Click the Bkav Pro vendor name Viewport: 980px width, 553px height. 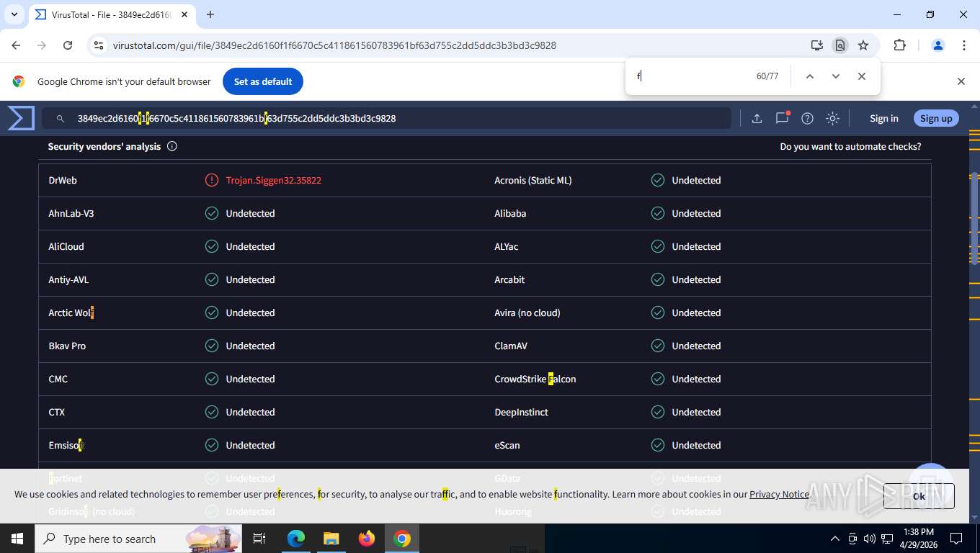pyautogui.click(x=67, y=346)
